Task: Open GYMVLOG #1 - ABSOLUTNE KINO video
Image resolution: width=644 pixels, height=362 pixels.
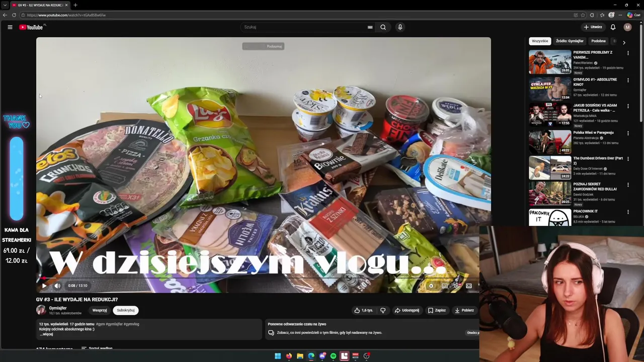Action: tap(550, 88)
